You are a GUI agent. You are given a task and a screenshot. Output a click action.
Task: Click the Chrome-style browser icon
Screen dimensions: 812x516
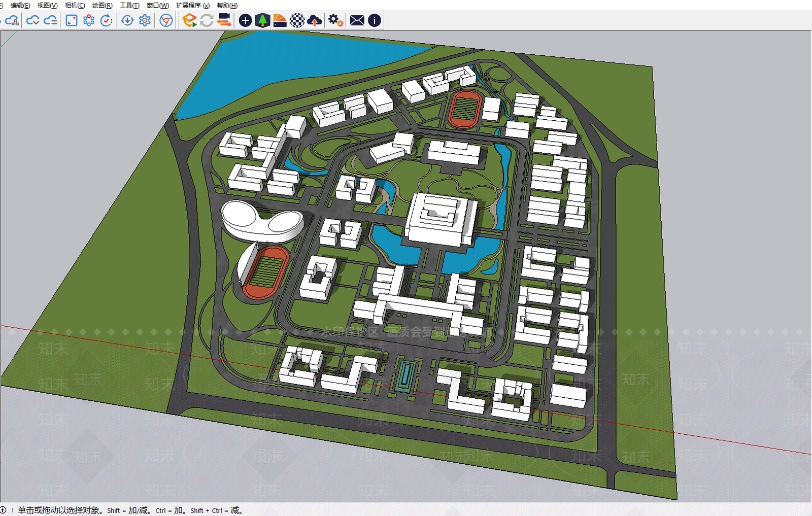[x=166, y=20]
